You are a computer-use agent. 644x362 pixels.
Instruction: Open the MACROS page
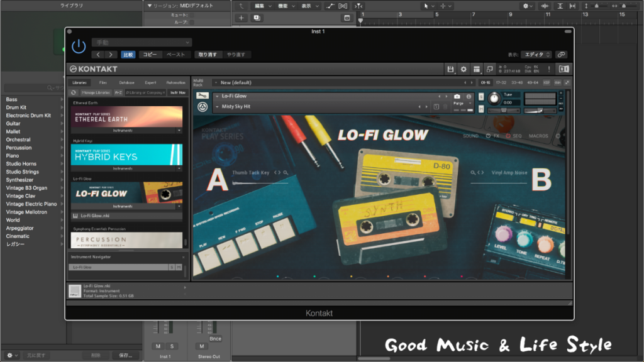coord(538,136)
